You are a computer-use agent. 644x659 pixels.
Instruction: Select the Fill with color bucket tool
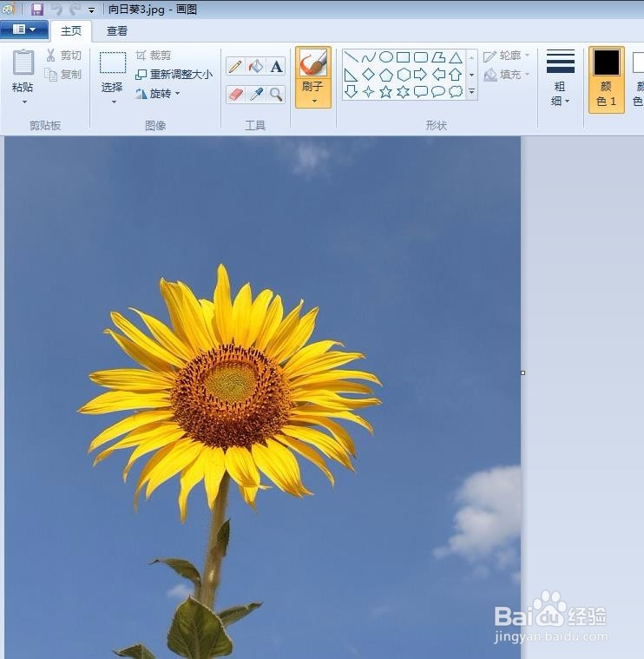pyautogui.click(x=256, y=66)
